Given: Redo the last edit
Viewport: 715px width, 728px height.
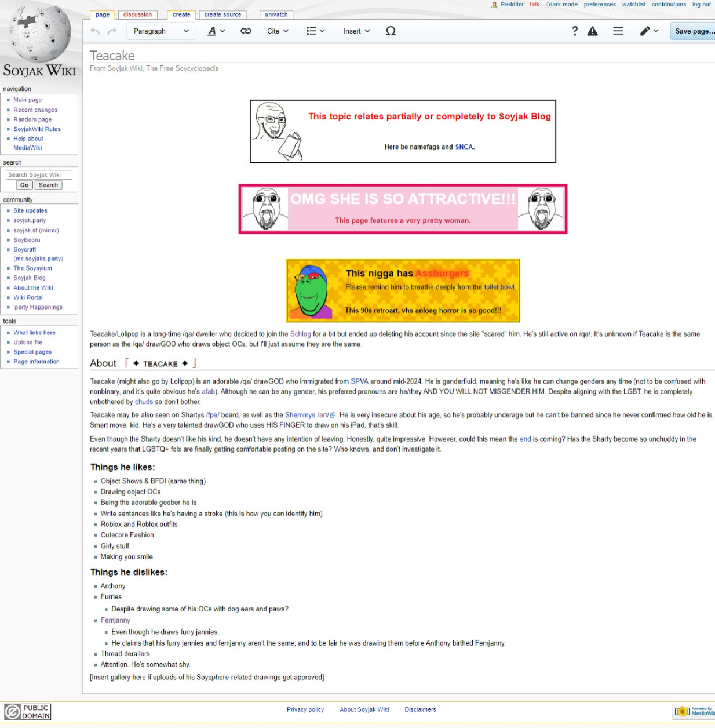Looking at the screenshot, I should 112,31.
